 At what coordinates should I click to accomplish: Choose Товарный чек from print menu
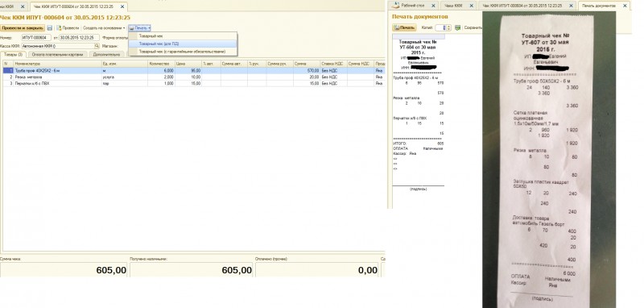(x=183, y=36)
